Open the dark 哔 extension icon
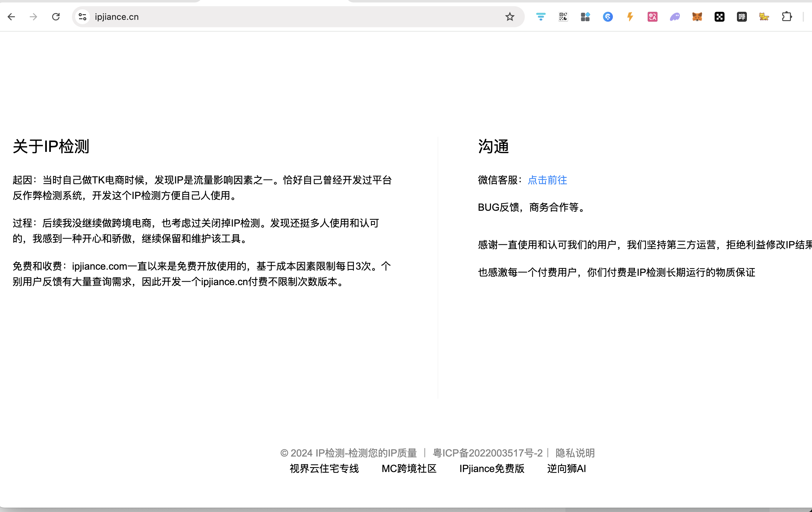The width and height of the screenshot is (812, 512). (742, 17)
